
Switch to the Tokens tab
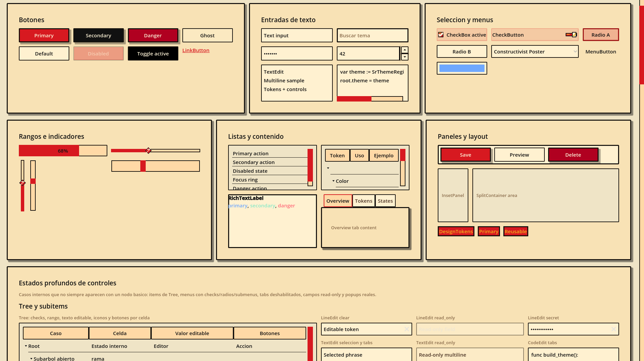(x=363, y=201)
